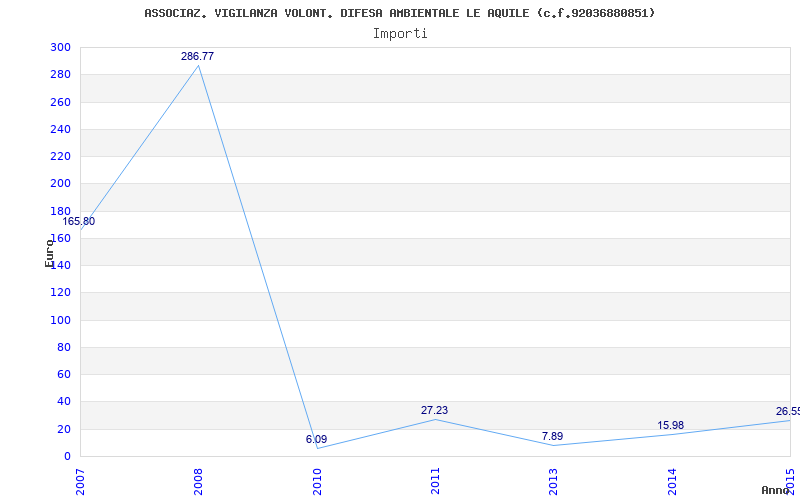Screen dimensions: 800x500
Task: Select the 286.77 data label
Action: tap(197, 57)
